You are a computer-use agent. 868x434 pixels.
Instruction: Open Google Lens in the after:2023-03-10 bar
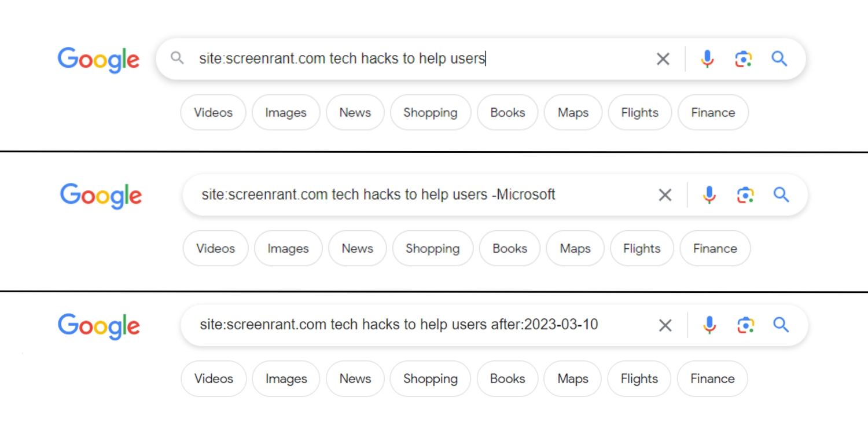point(745,325)
